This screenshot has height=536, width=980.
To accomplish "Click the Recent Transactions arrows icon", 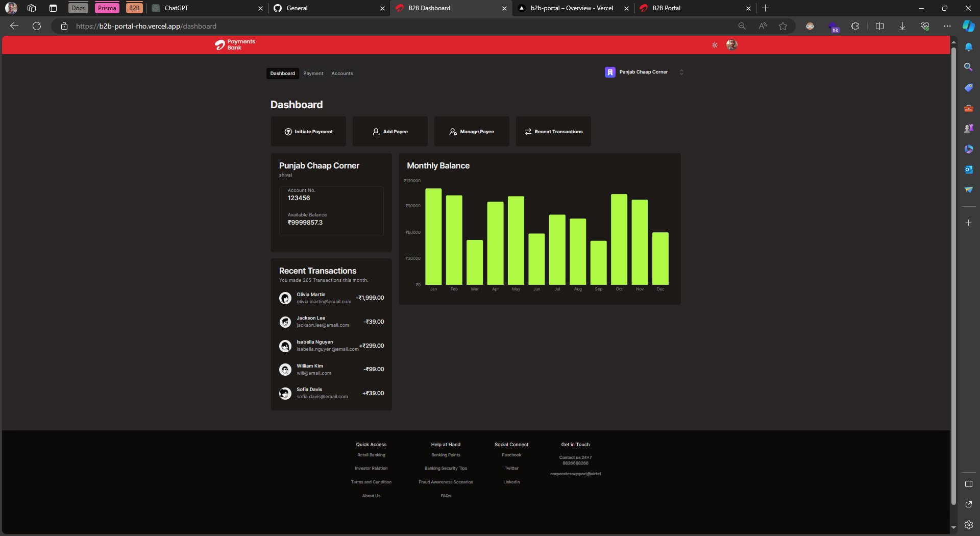I will click(x=528, y=131).
